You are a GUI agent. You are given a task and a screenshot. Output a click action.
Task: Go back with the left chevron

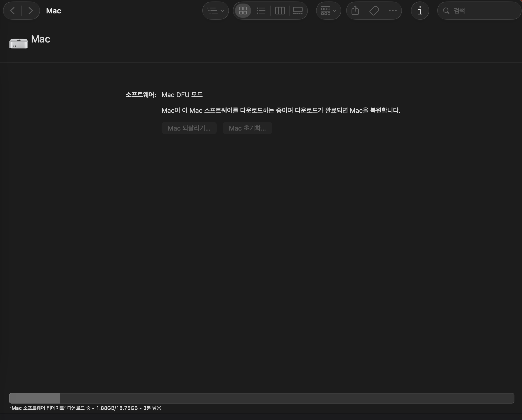tap(13, 11)
